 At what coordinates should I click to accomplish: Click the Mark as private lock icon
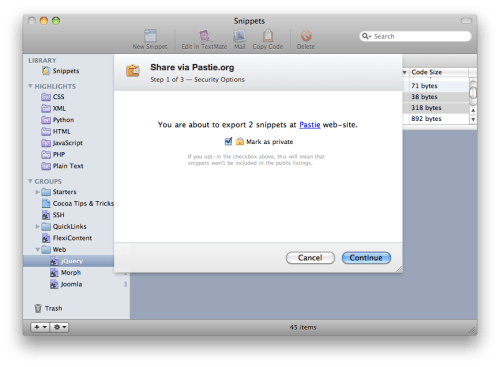[240, 142]
